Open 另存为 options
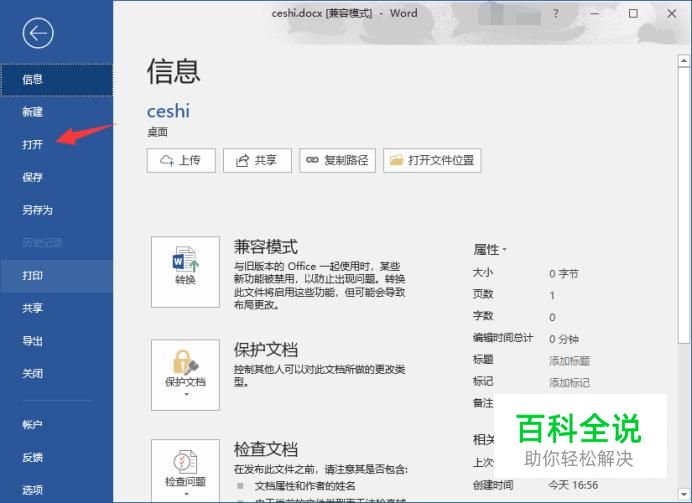The image size is (692, 503). 56,210
